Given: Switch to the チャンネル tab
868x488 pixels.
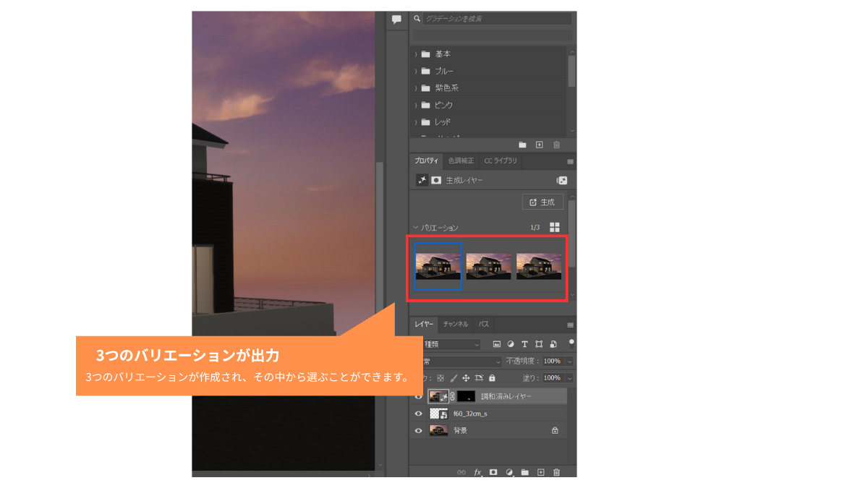Looking at the screenshot, I should tap(455, 325).
